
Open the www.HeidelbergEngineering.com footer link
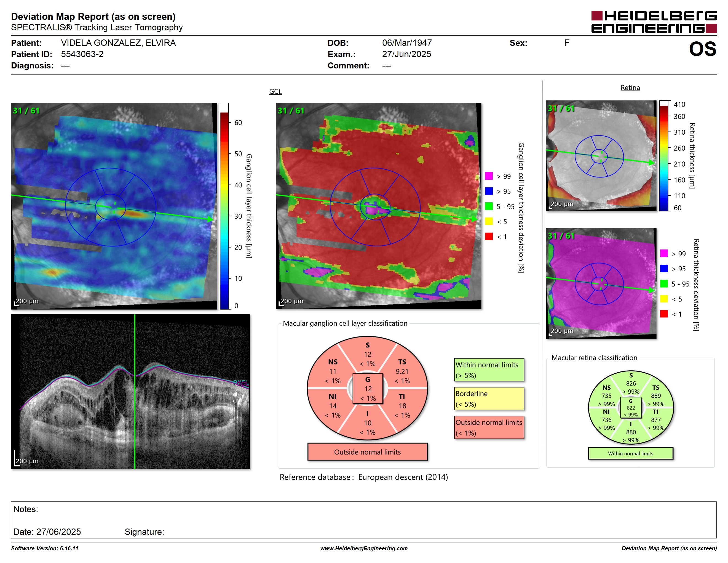point(364,548)
